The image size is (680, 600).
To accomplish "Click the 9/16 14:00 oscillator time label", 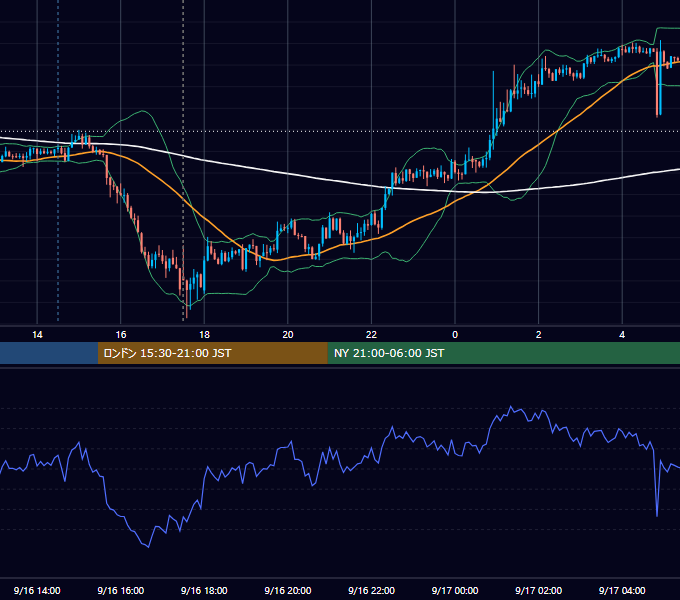I will [x=37, y=590].
